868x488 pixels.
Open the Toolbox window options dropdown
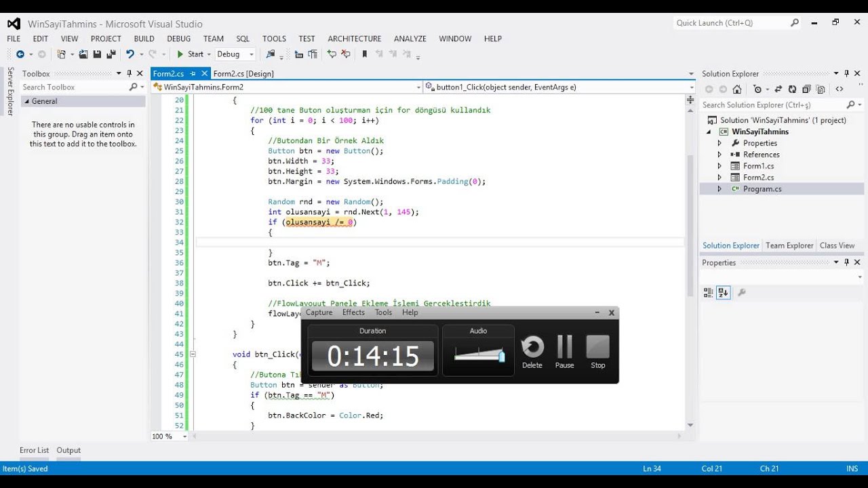click(119, 73)
